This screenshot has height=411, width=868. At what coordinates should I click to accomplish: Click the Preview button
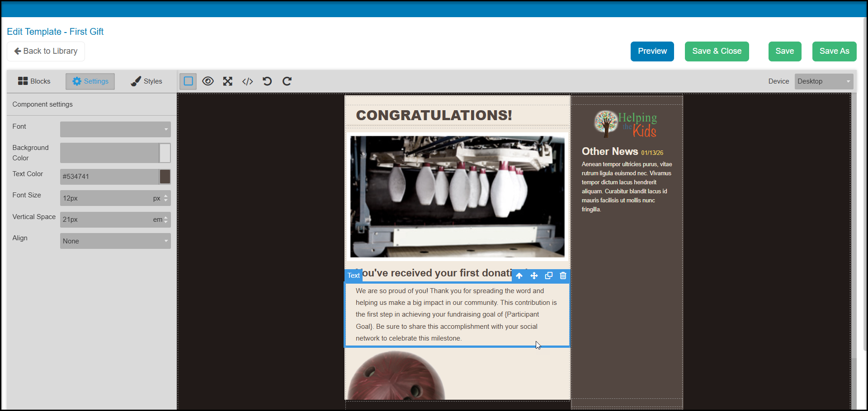(x=652, y=51)
